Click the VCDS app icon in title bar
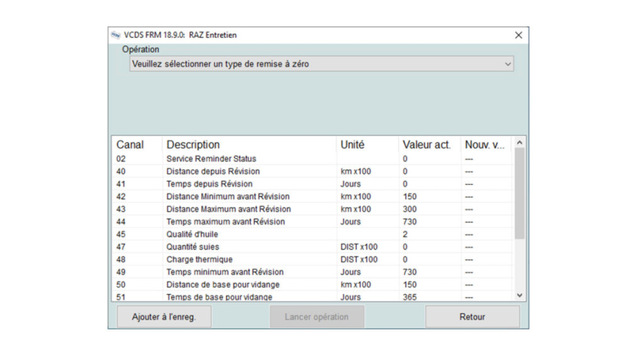The height and width of the screenshot is (362, 644). tap(116, 35)
